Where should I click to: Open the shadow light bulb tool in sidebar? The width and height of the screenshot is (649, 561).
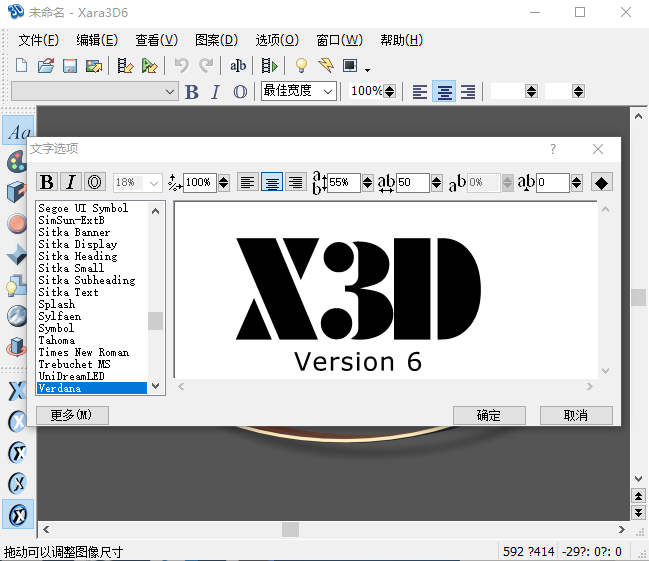[x=17, y=285]
